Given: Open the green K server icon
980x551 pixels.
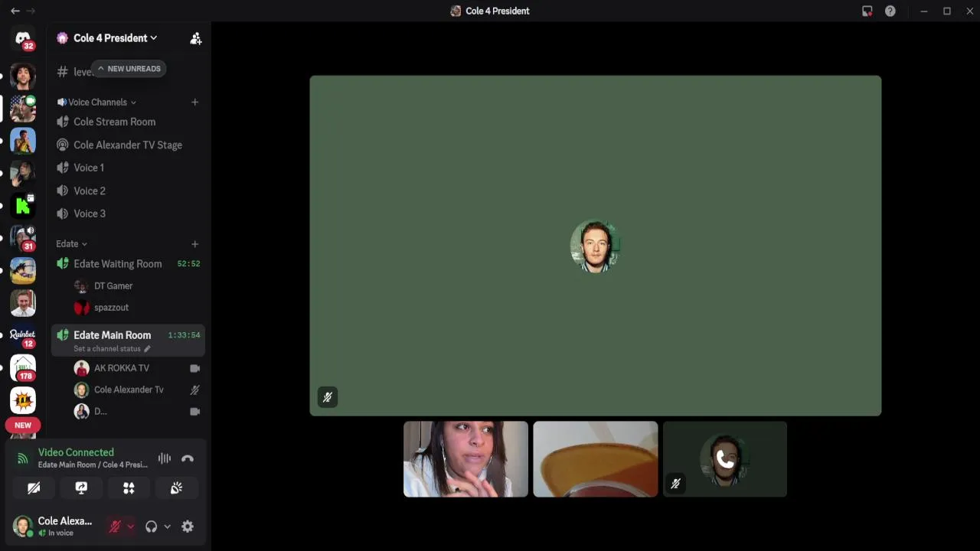Looking at the screenshot, I should [x=23, y=205].
